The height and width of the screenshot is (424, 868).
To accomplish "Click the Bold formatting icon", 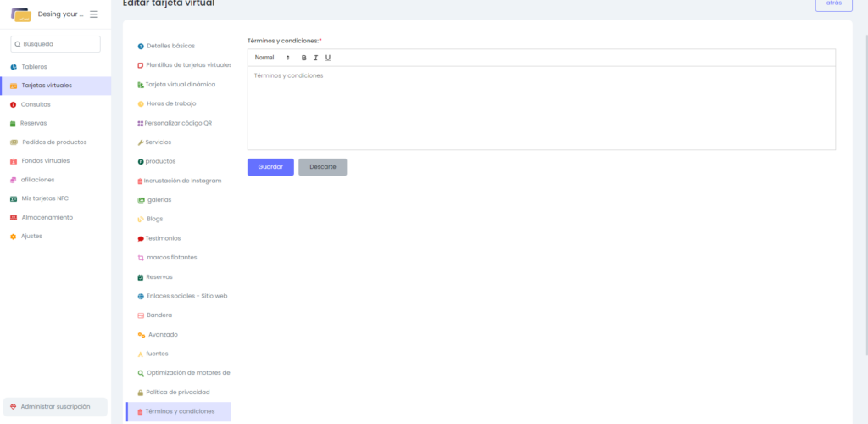I will pos(304,58).
